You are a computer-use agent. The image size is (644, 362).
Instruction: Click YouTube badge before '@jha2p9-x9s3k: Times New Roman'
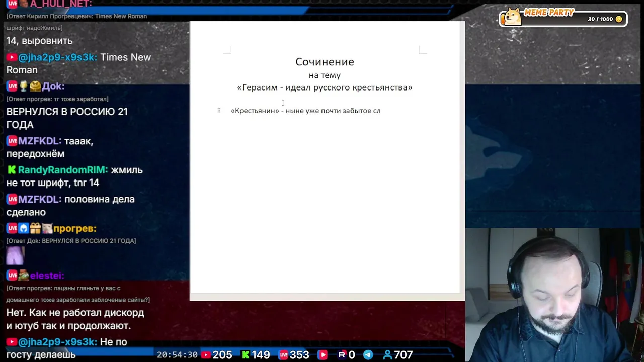coord(12,57)
